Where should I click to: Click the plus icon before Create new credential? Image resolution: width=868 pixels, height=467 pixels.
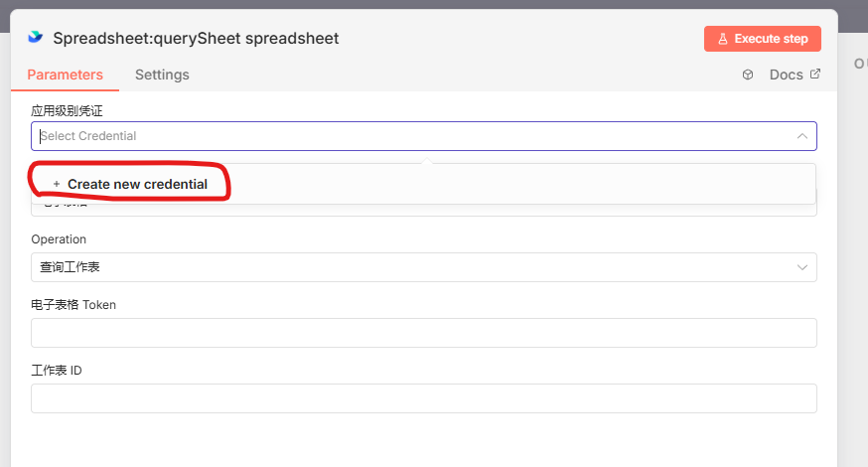[57, 184]
